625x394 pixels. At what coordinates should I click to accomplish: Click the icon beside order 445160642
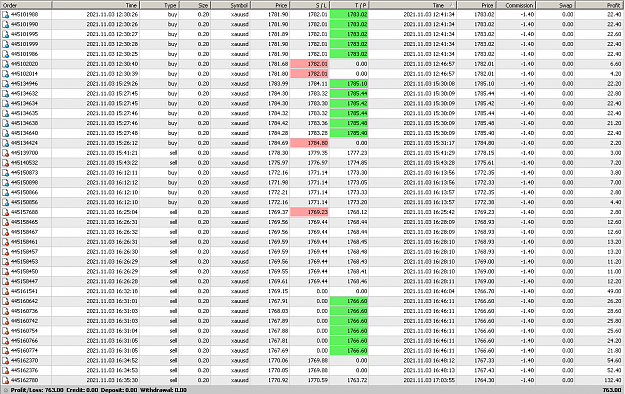[x=5, y=301]
